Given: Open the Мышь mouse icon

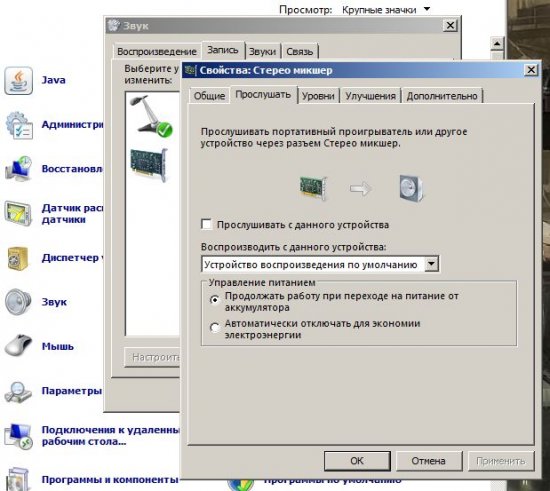Looking at the screenshot, I should [18, 345].
